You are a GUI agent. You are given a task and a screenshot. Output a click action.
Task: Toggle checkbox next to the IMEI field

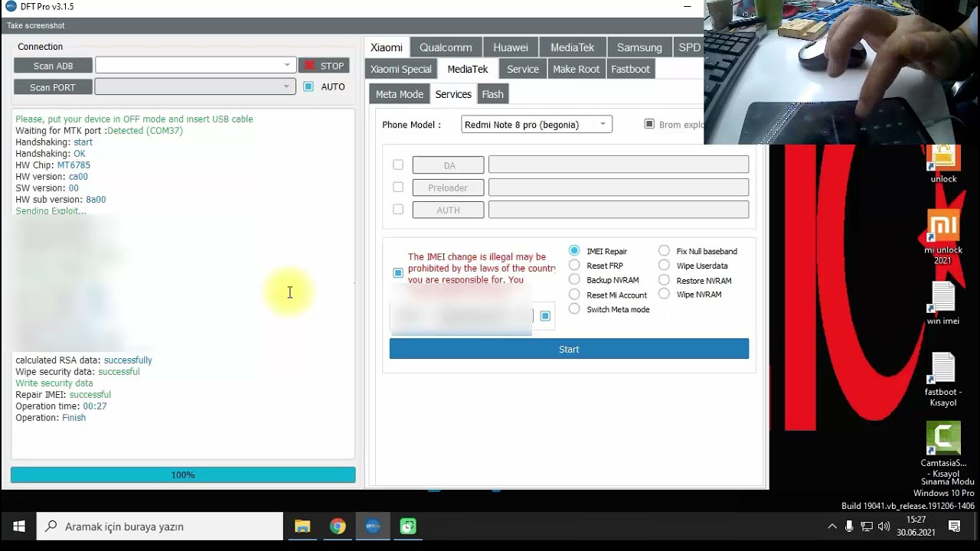pyautogui.click(x=545, y=315)
